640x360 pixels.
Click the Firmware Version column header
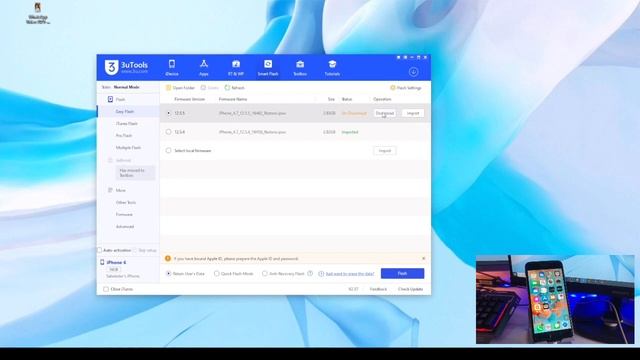point(189,99)
